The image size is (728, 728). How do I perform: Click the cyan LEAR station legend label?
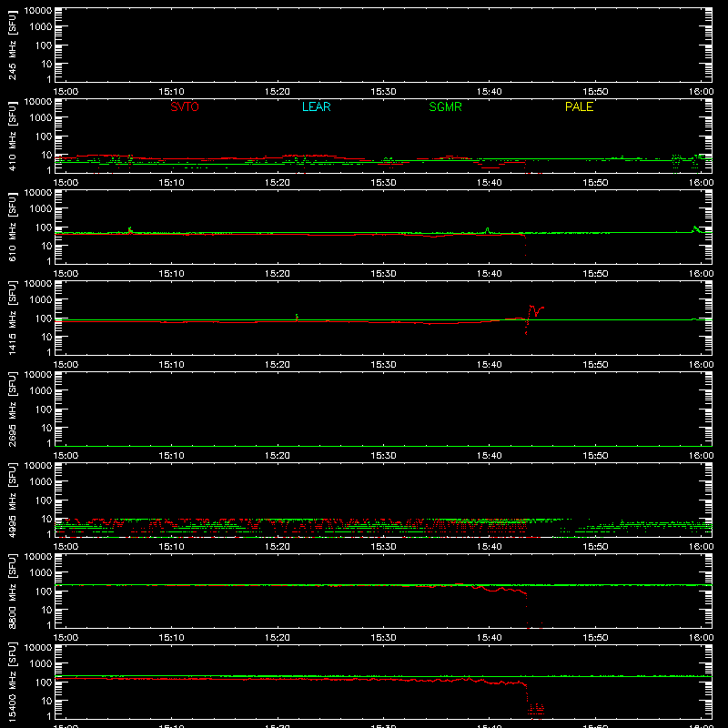[x=316, y=106]
